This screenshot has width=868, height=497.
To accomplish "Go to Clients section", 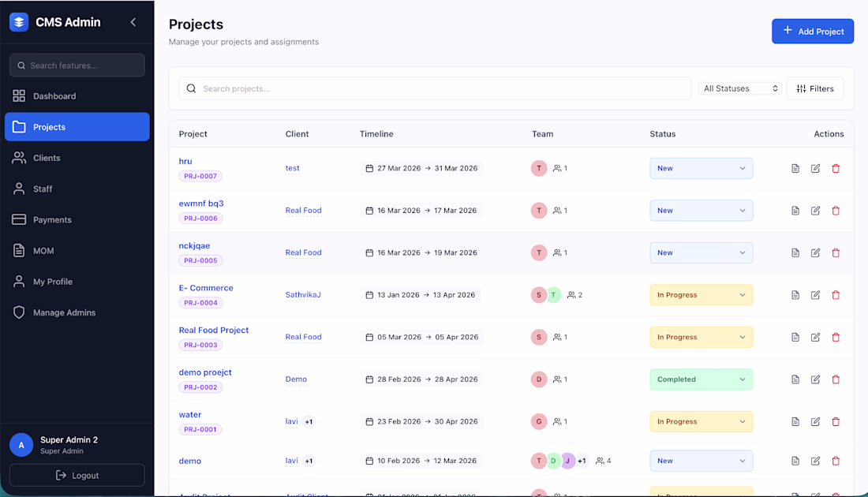I will [77, 158].
